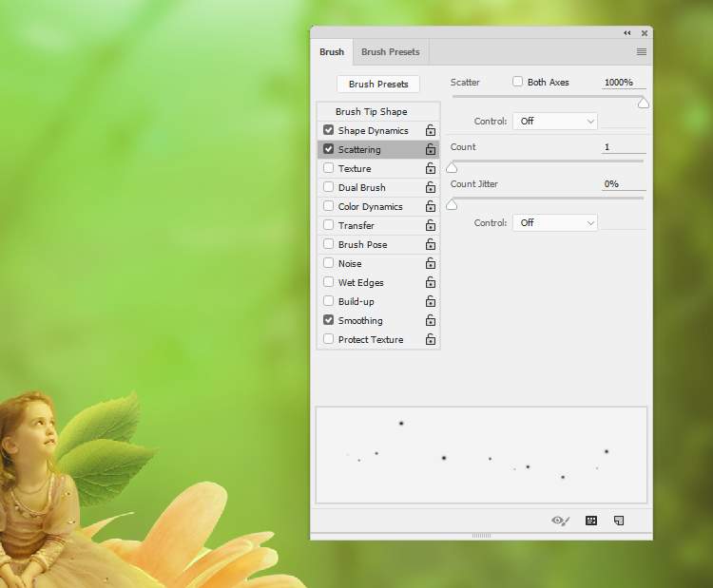Toggle the Dual Brush lock icon
713x588 pixels.
pyautogui.click(x=430, y=187)
